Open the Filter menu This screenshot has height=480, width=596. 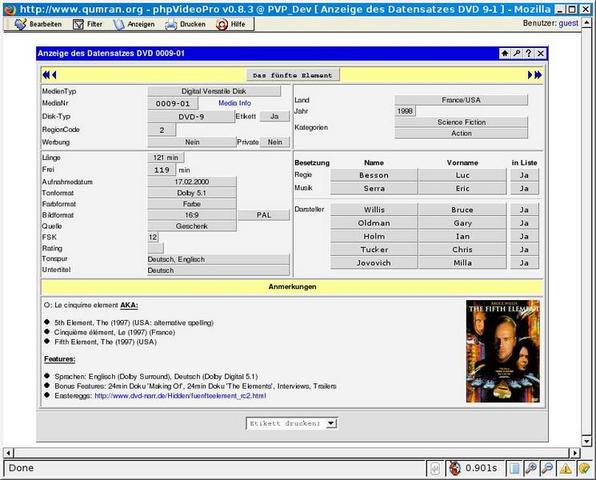88,24
